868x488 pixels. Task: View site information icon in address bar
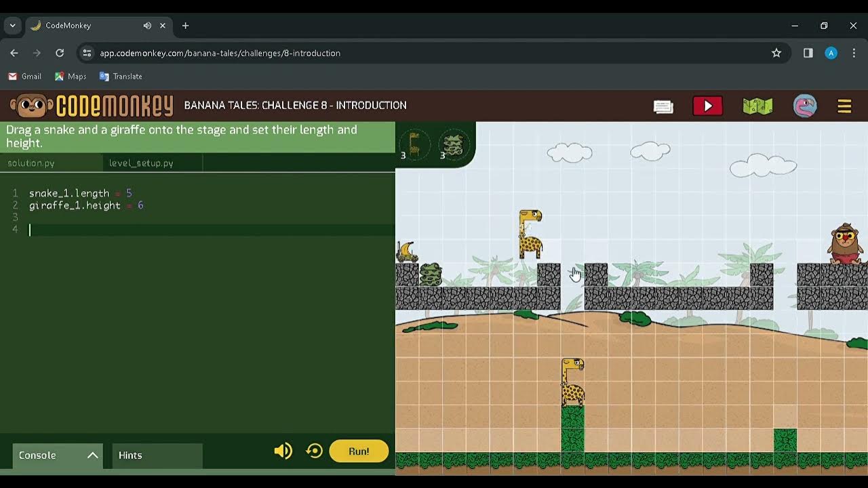tap(86, 53)
